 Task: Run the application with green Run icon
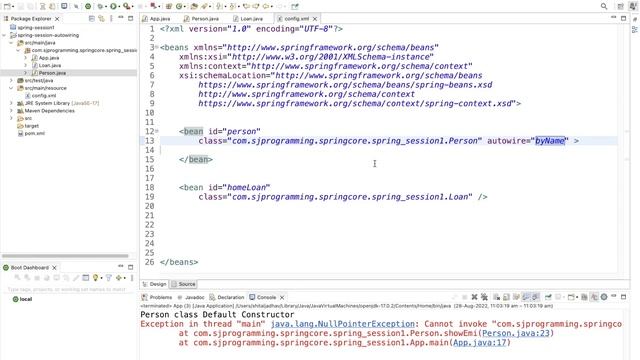tap(113, 6)
